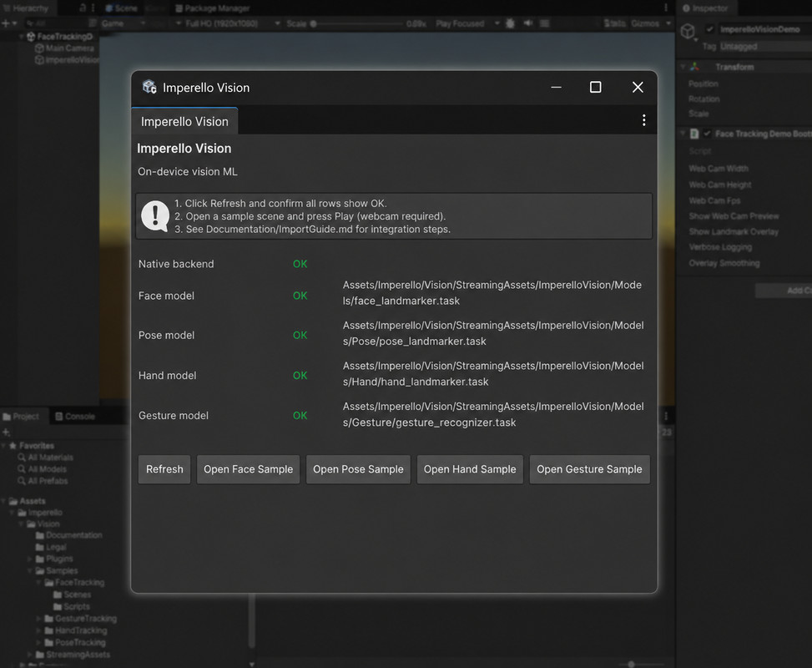Click the plus create button in Hierarchy
This screenshot has width=812, height=668.
6,23
